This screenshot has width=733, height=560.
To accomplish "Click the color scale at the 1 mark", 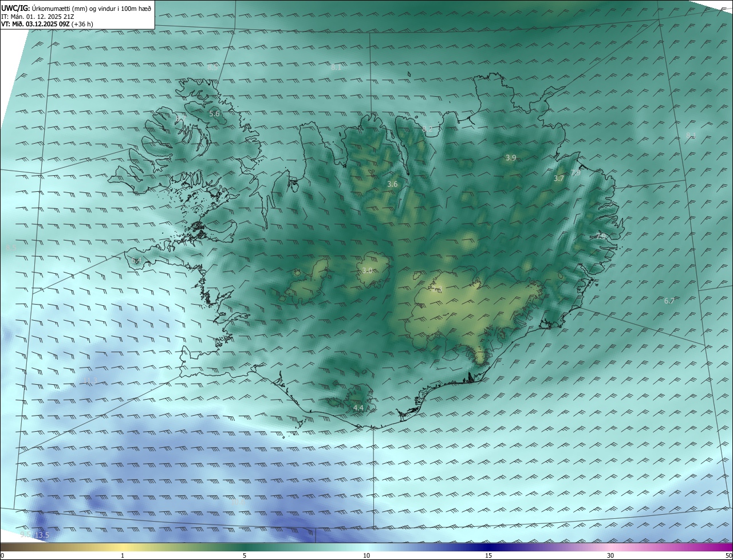I will 123,547.
